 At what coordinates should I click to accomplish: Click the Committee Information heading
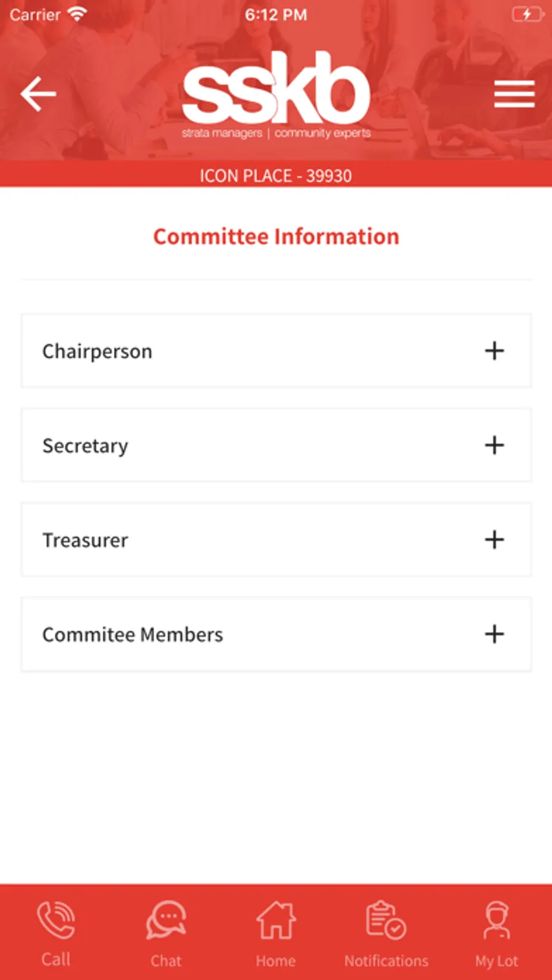276,237
